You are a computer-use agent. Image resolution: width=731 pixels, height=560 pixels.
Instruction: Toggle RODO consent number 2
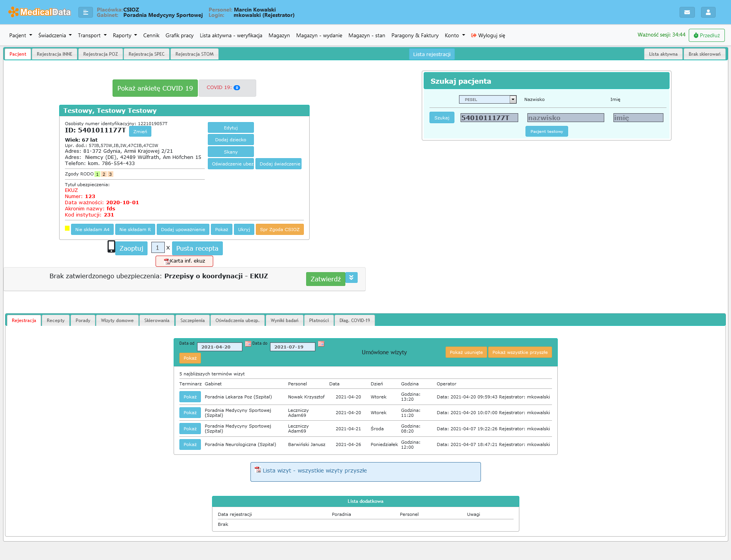pyautogui.click(x=104, y=174)
